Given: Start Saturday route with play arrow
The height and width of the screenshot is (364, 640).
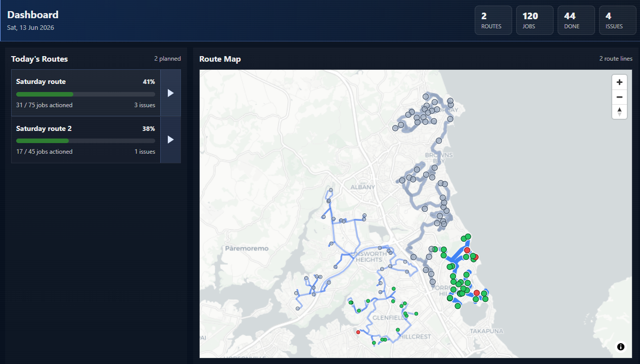Looking at the screenshot, I should pos(170,93).
